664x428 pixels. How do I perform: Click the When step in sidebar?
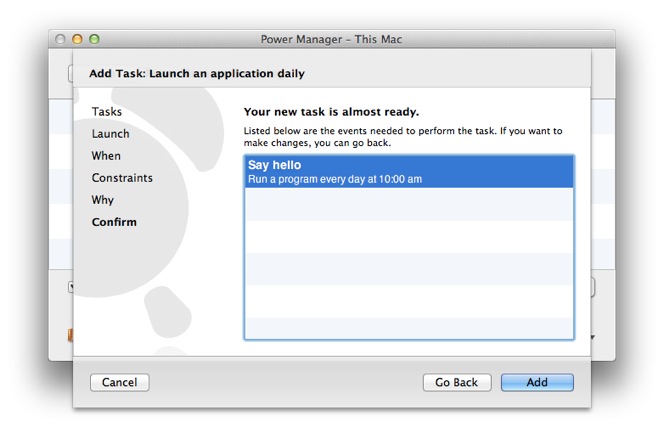coord(106,156)
